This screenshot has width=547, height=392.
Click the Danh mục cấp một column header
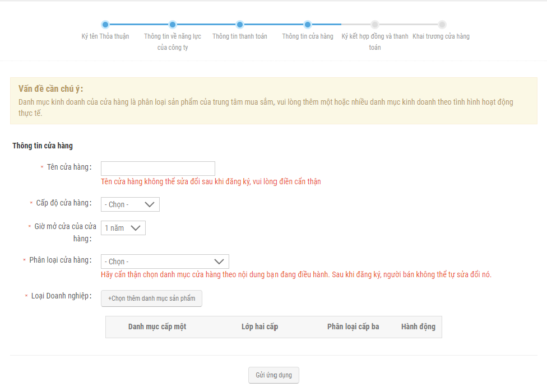[157, 327]
